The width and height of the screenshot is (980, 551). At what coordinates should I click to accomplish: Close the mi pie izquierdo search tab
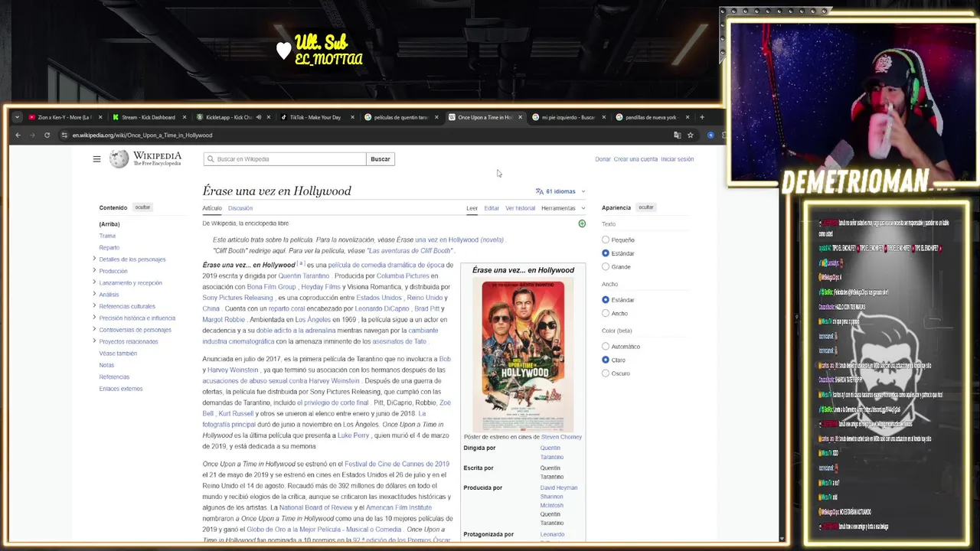(x=604, y=117)
